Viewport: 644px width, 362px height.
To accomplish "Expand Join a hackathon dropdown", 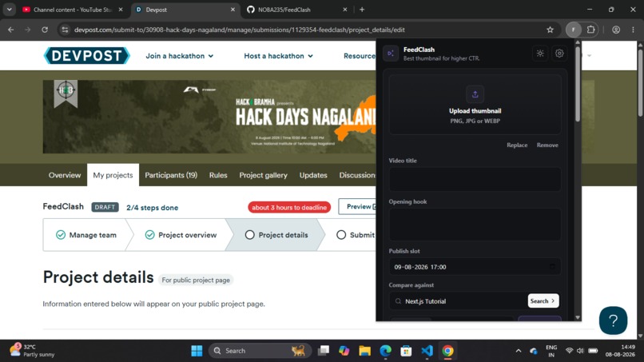I will click(x=180, y=56).
